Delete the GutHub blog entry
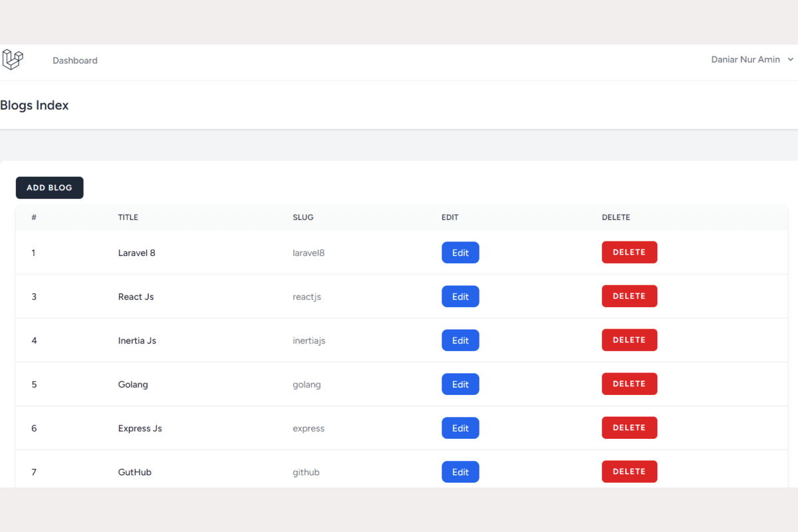Screen dimensions: 798x532 [629, 471]
